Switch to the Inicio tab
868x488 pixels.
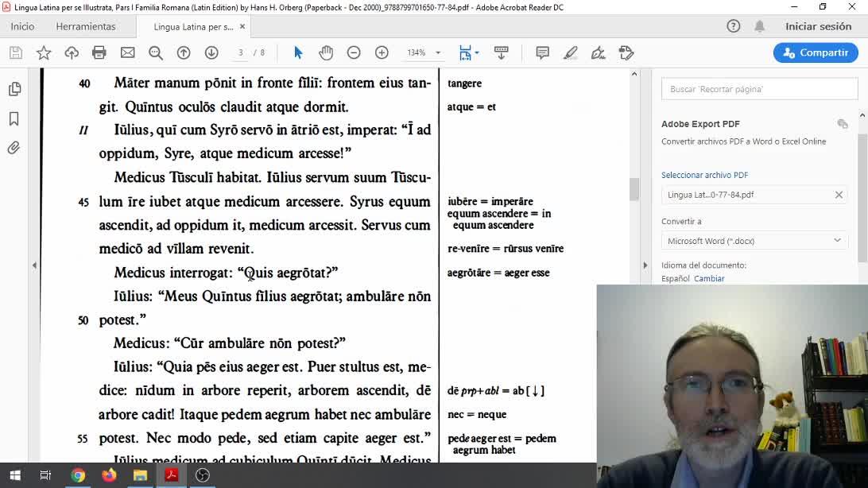(22, 26)
